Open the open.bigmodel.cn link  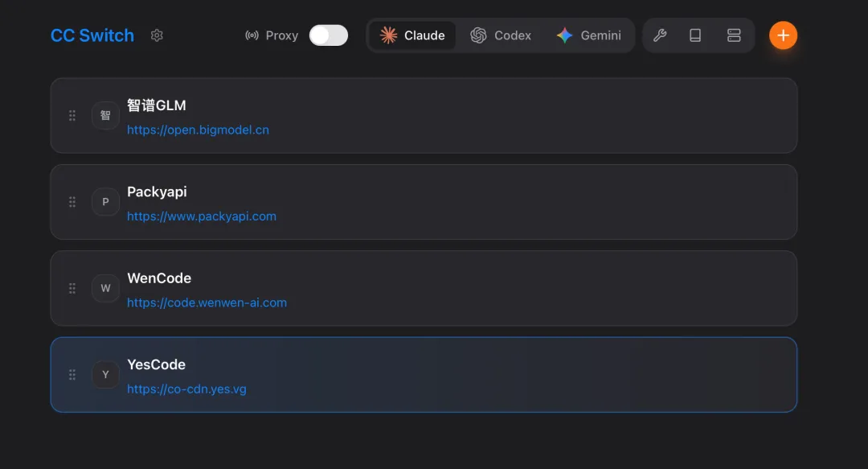pos(198,130)
